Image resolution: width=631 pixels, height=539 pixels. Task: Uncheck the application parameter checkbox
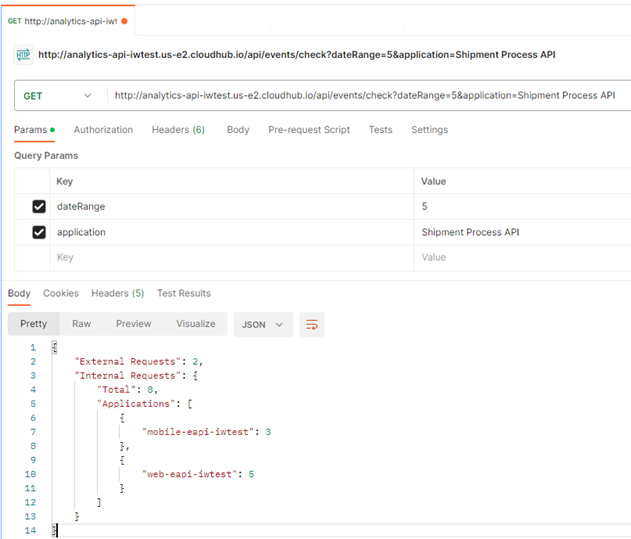tap(39, 232)
